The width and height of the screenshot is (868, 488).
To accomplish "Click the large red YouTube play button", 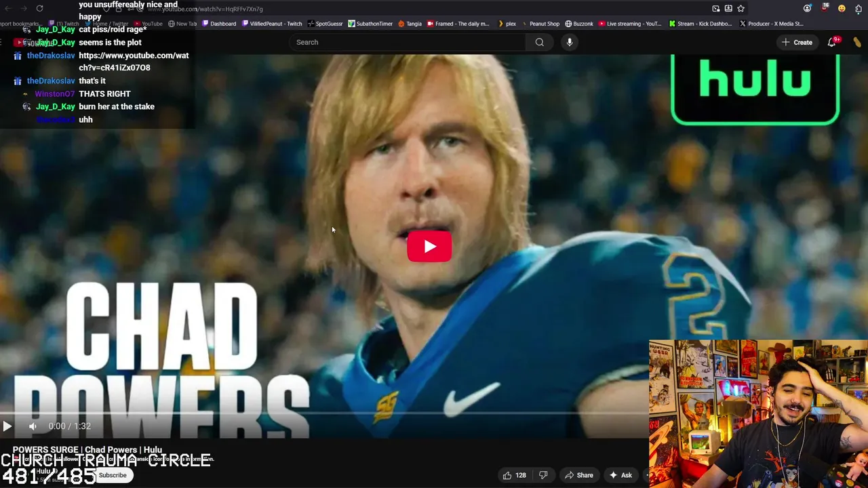I will coord(429,246).
